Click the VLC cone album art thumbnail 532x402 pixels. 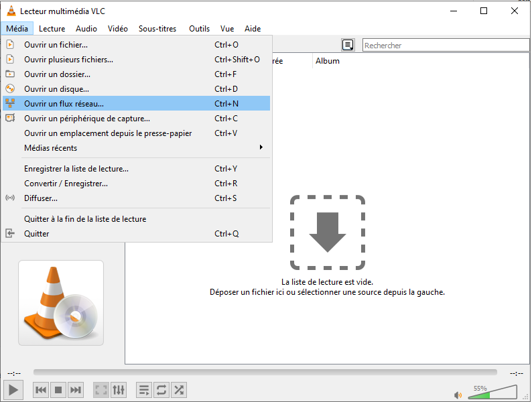tap(61, 303)
